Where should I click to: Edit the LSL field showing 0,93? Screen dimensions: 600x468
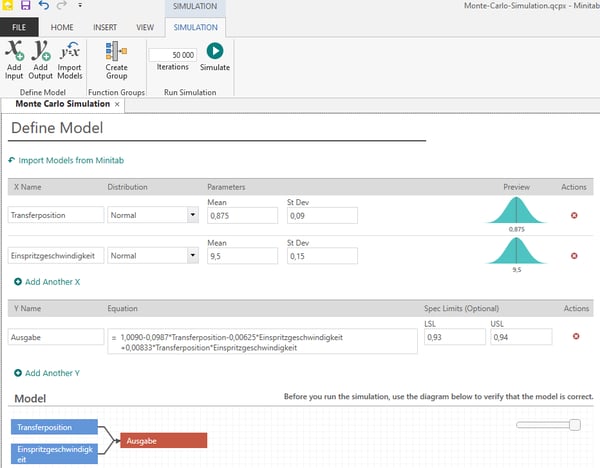click(x=455, y=337)
